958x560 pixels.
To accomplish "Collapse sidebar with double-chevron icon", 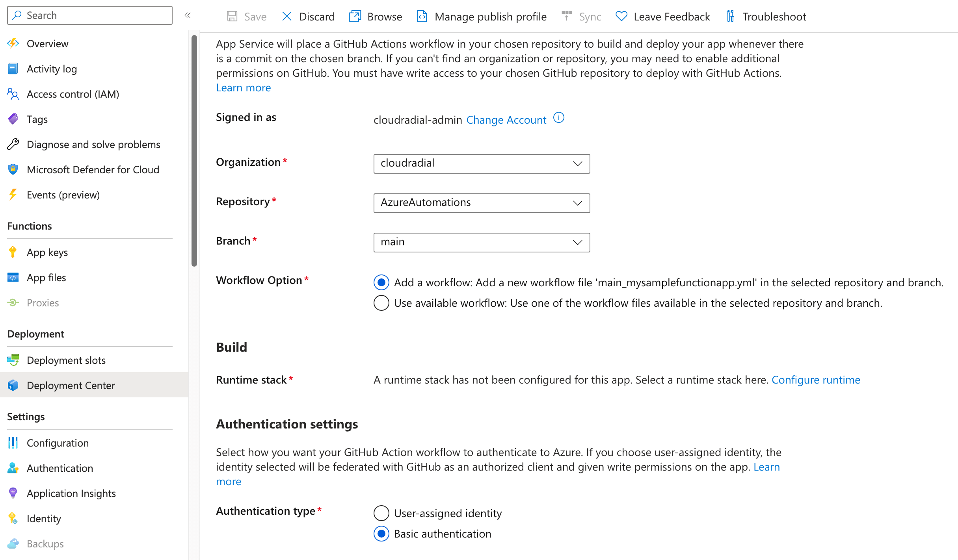I will coord(188,15).
